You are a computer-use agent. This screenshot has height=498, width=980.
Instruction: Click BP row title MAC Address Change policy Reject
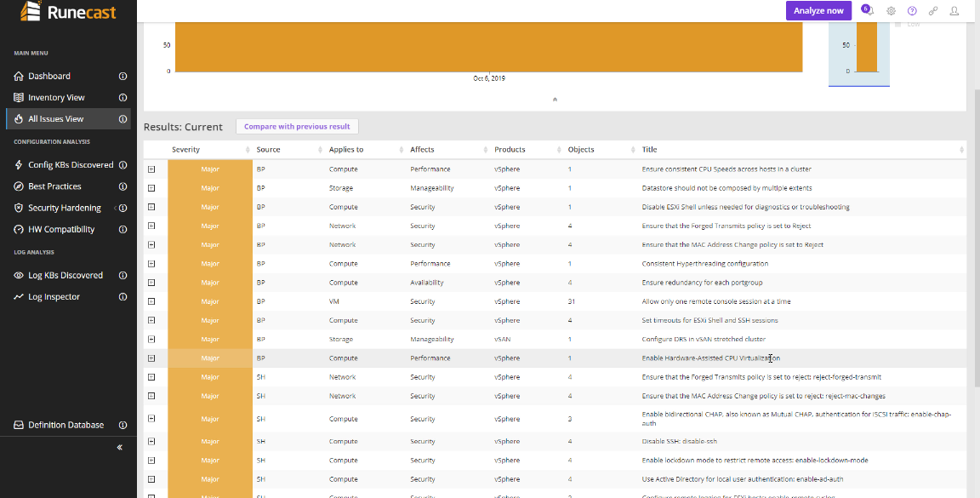[x=732, y=244]
